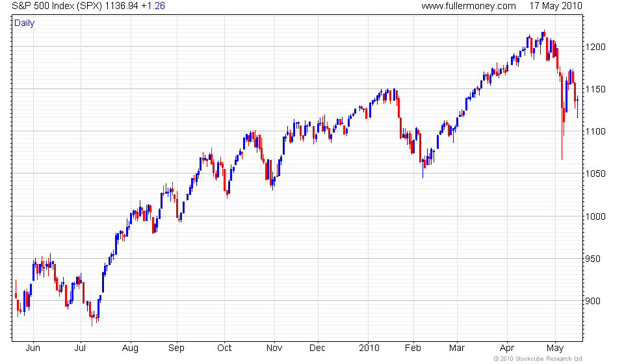Click the 900 price axis label
Viewport: 637px width, 364px height.
click(593, 302)
